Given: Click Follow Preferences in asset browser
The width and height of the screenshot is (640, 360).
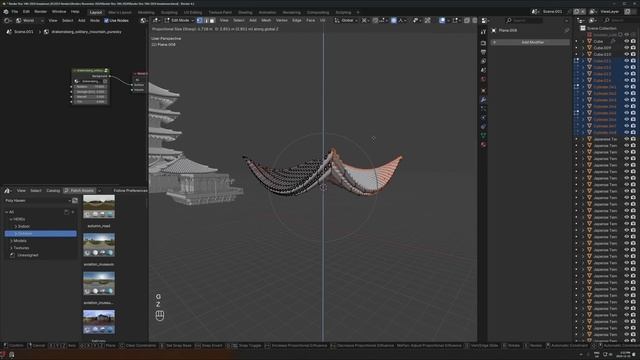Looking at the screenshot, I should pyautogui.click(x=130, y=191).
